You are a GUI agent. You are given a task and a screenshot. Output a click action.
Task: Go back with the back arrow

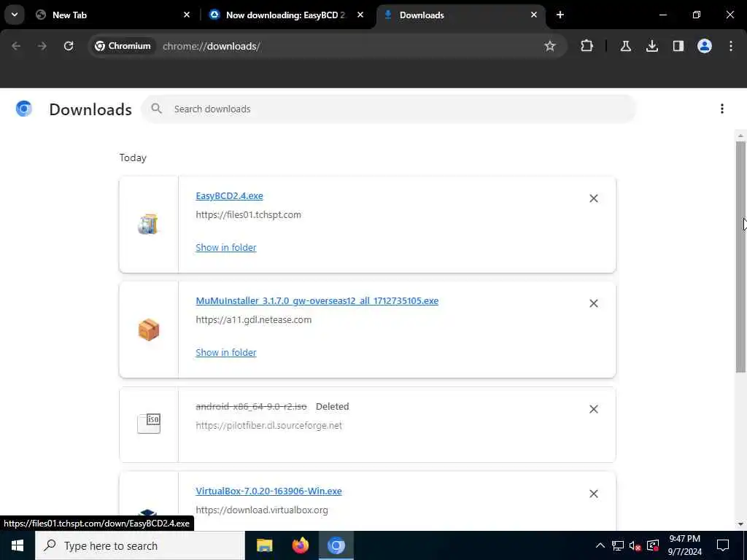(16, 46)
